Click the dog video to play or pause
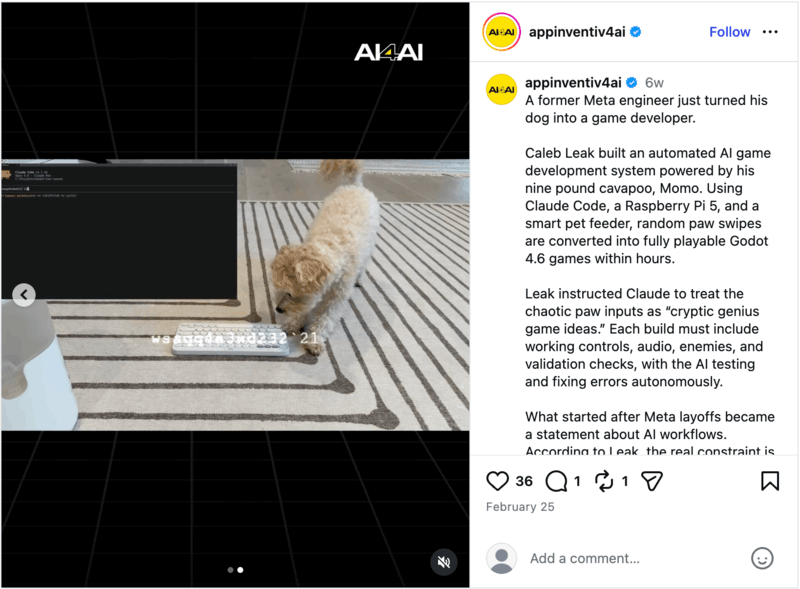The height and width of the screenshot is (589, 800). point(235,294)
